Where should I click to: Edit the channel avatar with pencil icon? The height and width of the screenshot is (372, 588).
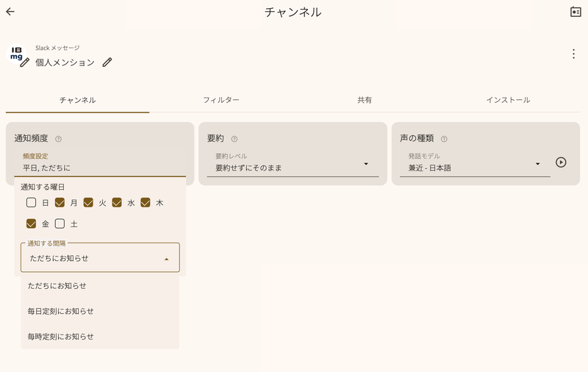click(x=25, y=62)
